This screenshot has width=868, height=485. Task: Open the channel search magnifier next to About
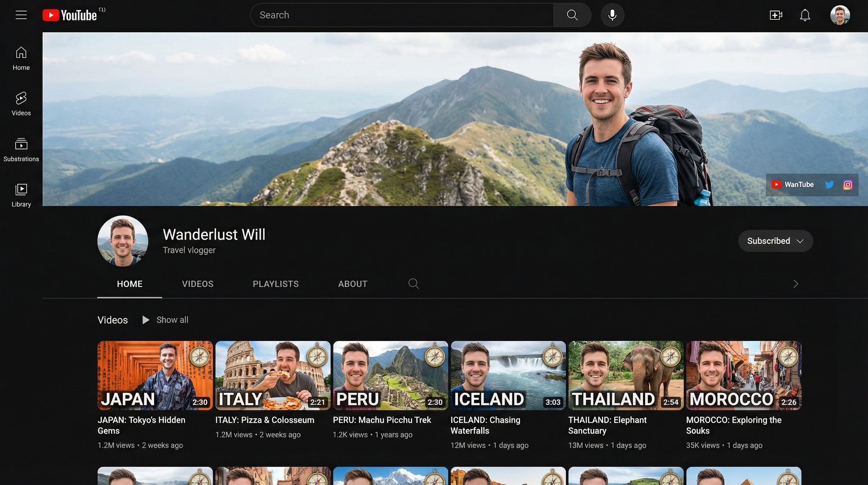(414, 284)
